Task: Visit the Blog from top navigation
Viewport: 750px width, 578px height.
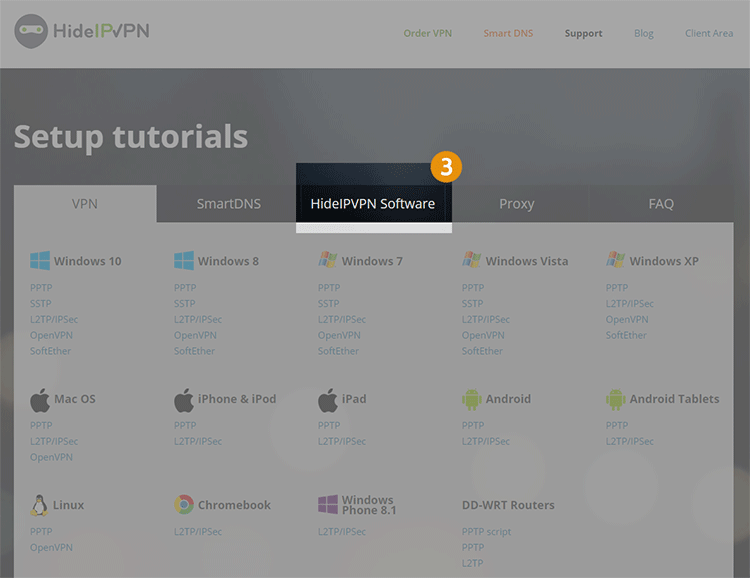Action: tap(644, 33)
